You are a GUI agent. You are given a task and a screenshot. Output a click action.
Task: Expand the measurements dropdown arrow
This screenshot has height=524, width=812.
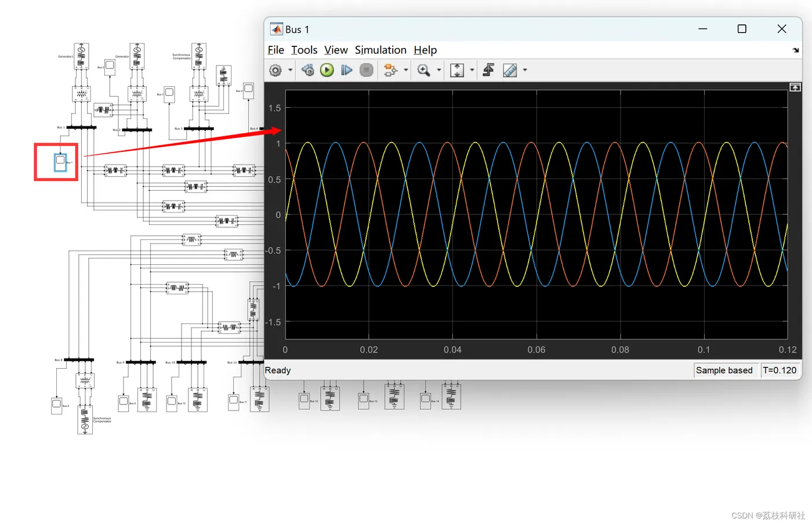click(x=525, y=70)
